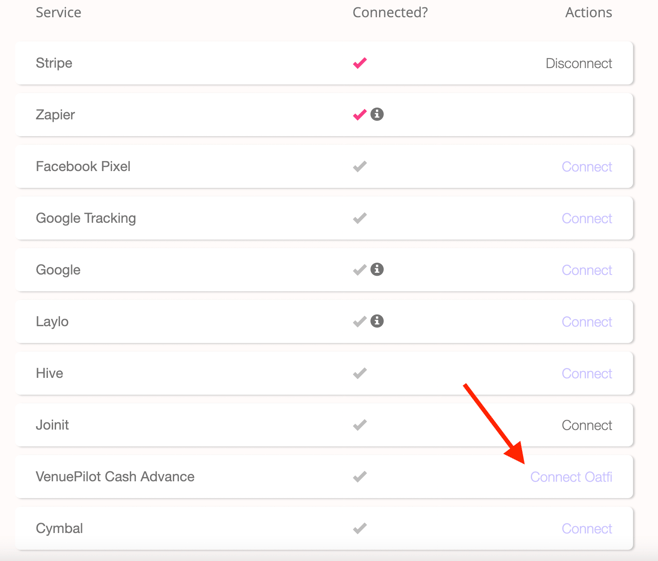Connect Facebook Pixel integration
The image size is (658, 561).
coord(587,167)
